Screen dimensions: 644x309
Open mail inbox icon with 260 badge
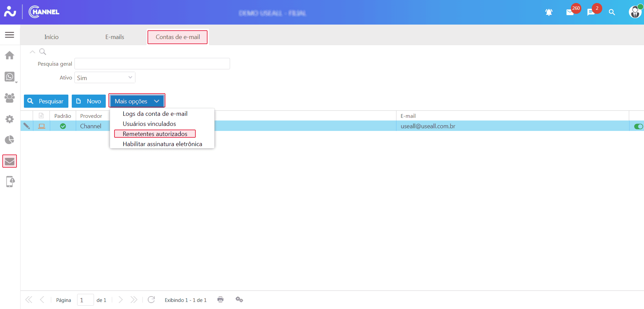[570, 12]
